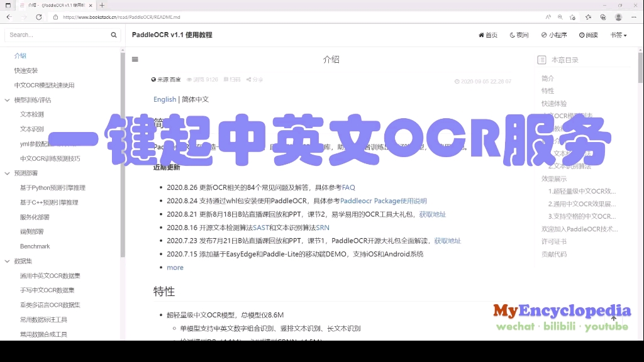
Task: Click 获取地址 link in 2020.8.21 entry
Action: click(433, 214)
